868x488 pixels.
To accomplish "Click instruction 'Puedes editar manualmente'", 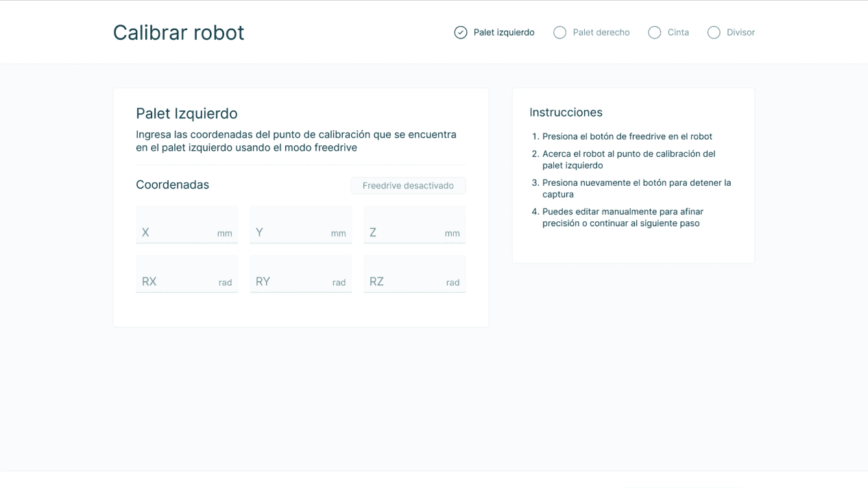I will [x=623, y=217].
